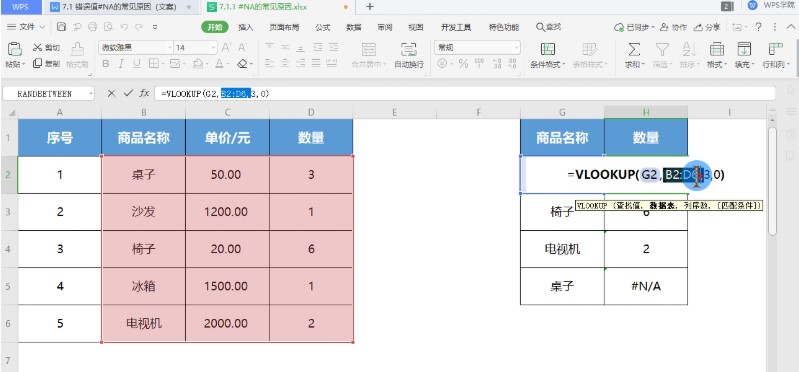Switch to the 数据 (Data) tab
The height and width of the screenshot is (372, 799).
coord(354,28)
